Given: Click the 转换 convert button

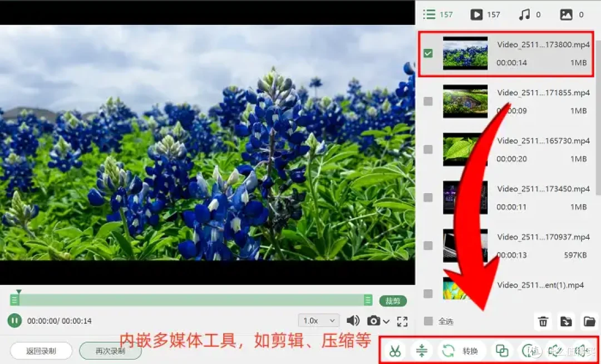Looking at the screenshot, I should coord(461,350).
